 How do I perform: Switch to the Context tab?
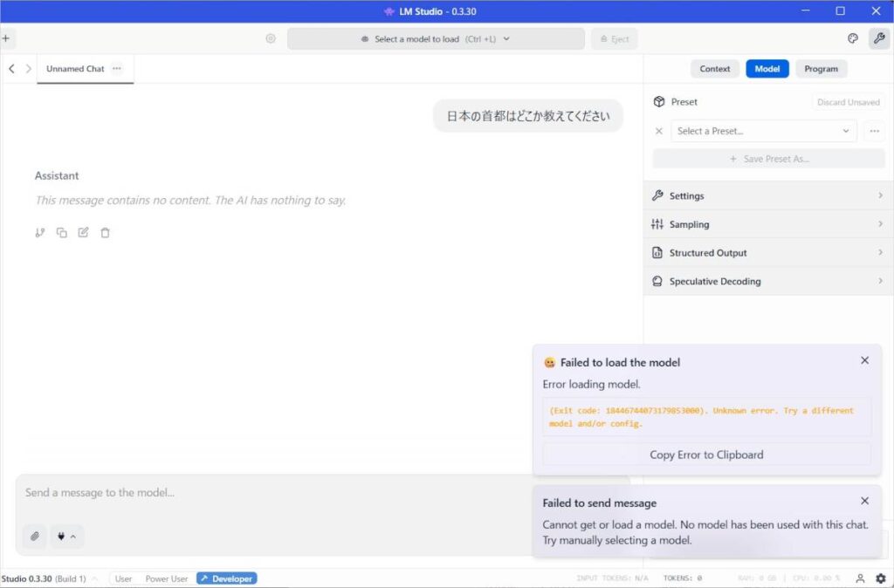pos(715,69)
